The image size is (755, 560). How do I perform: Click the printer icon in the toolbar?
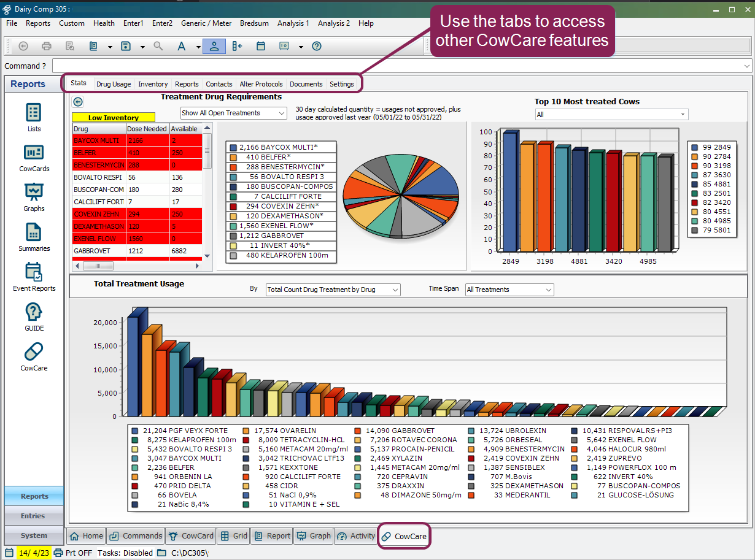(x=47, y=46)
